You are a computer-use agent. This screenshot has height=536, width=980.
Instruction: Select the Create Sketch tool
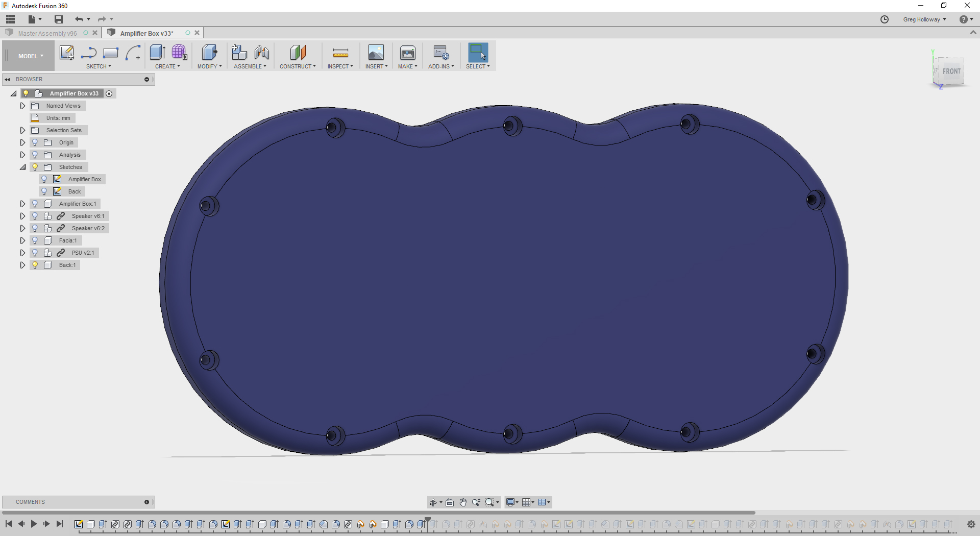coord(66,53)
